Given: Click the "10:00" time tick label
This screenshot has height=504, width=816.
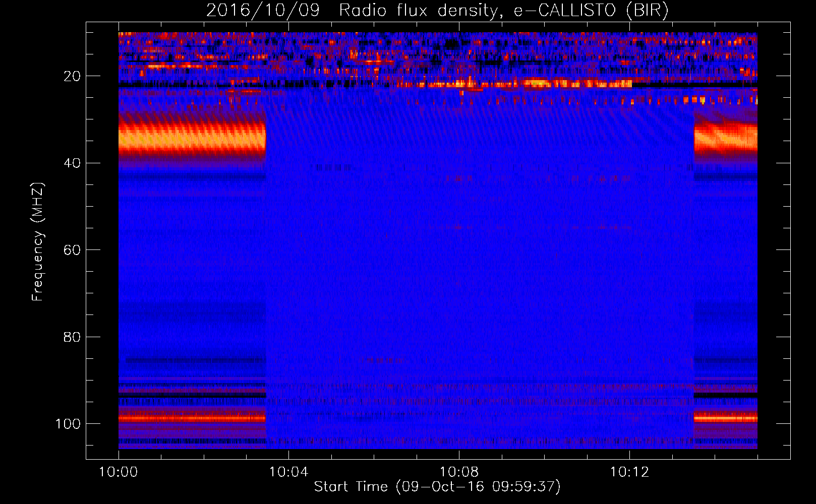Looking at the screenshot, I should click(x=119, y=472).
